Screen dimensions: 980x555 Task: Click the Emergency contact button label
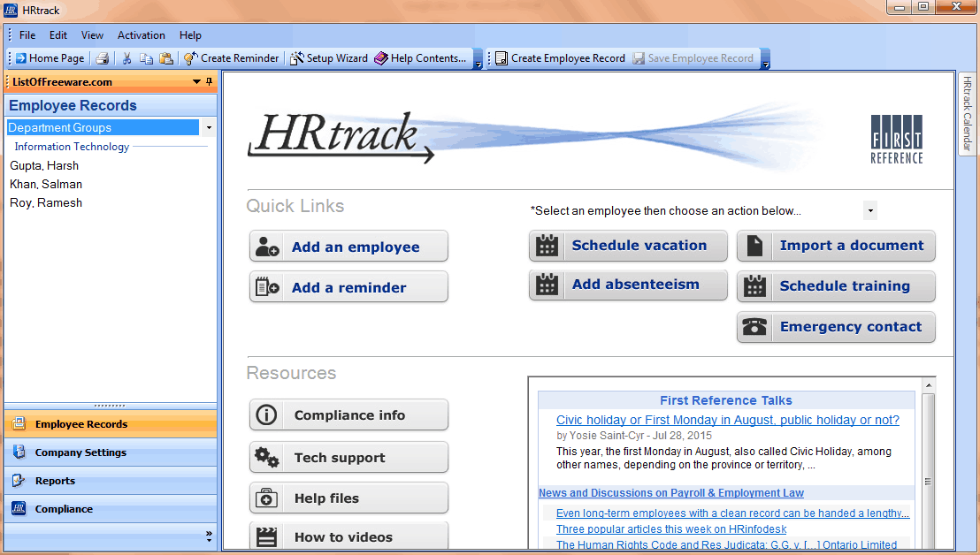coord(851,326)
